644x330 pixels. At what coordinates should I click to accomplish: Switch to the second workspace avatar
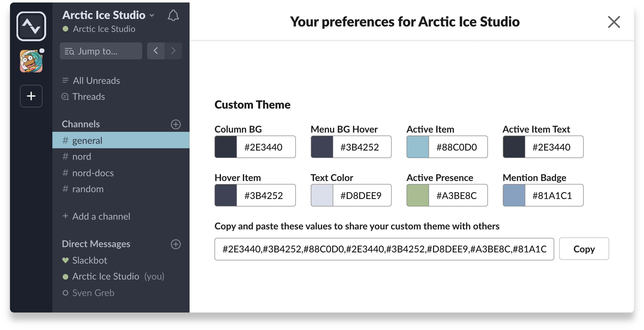pyautogui.click(x=31, y=61)
